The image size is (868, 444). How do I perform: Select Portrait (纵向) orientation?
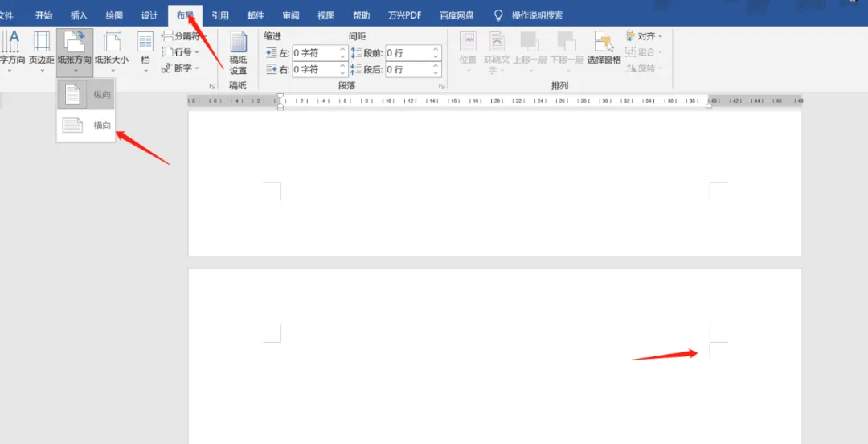tap(86, 94)
